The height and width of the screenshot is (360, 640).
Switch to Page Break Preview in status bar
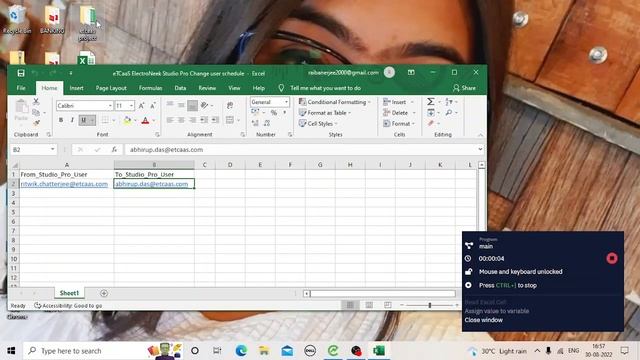pyautogui.click(x=388, y=305)
